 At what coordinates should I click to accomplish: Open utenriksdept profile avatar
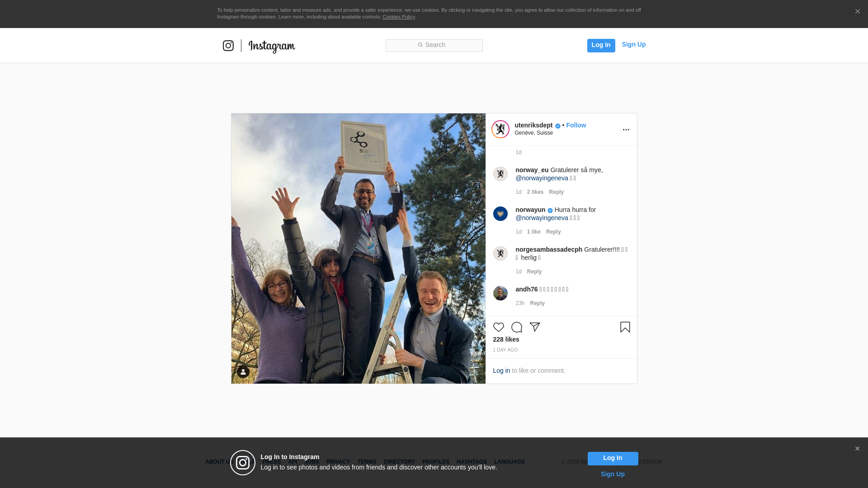pos(500,129)
